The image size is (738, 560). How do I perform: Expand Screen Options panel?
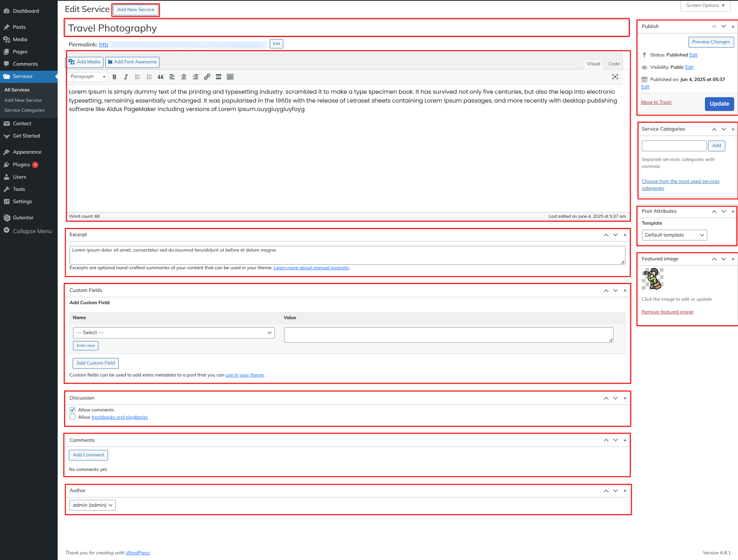[705, 5]
